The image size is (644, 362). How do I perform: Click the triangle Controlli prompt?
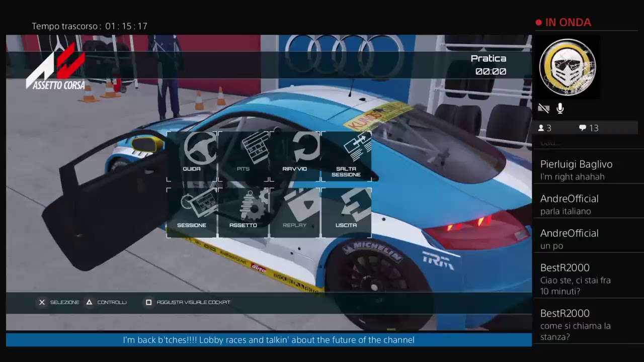tap(106, 302)
